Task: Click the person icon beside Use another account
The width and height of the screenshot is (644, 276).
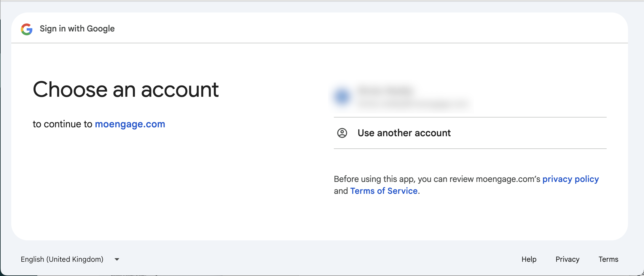Action: (x=342, y=133)
